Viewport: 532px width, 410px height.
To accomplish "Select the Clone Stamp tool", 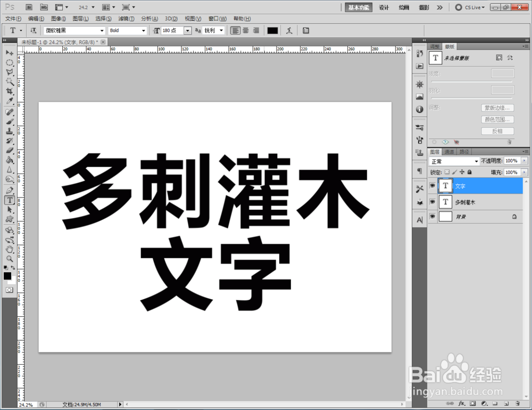I will pyautogui.click(x=10, y=131).
